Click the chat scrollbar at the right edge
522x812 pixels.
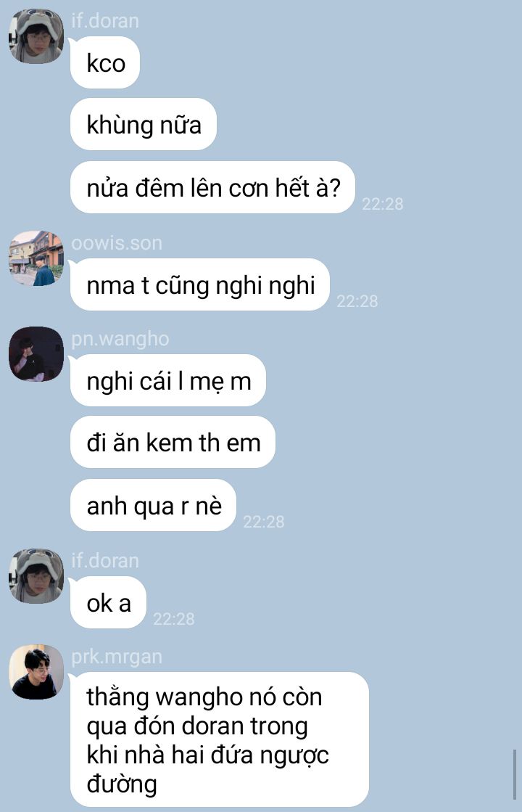tap(515, 775)
